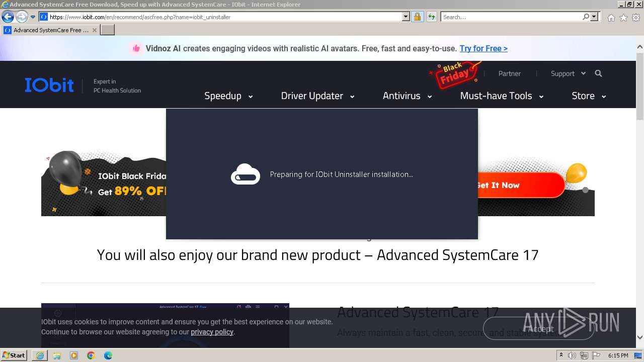
Task: Open the recent pages dropdown arrow
Action: 33,17
